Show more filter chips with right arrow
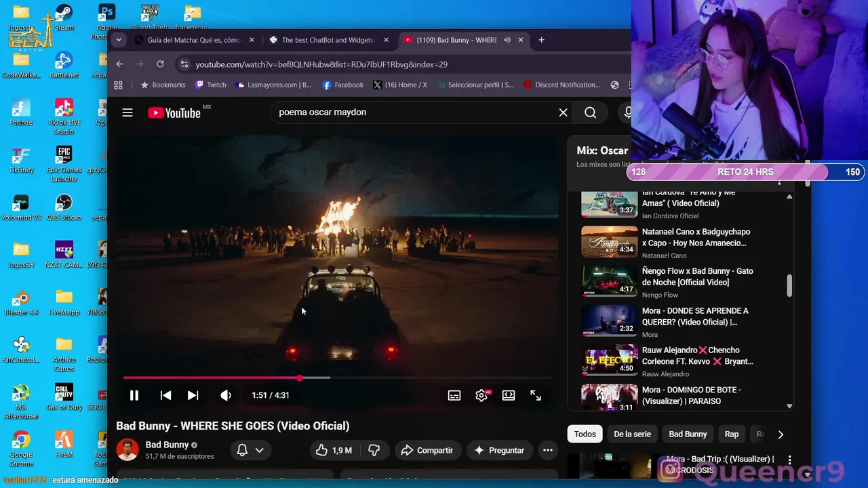 click(x=781, y=434)
